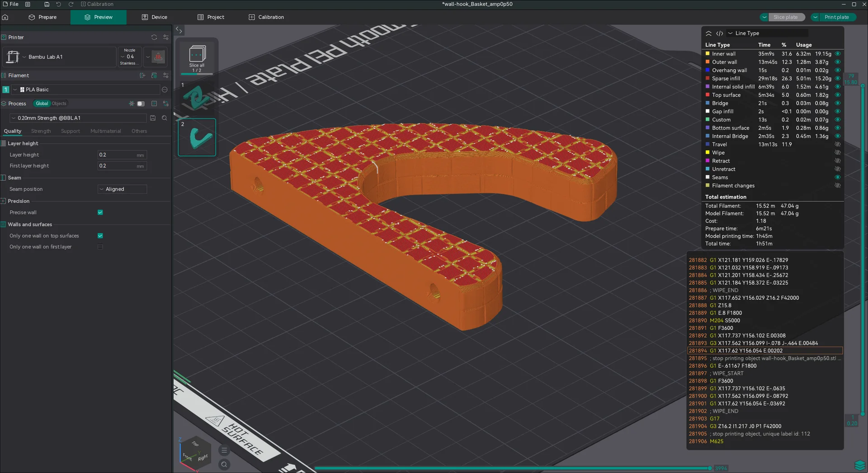
Task: Click the home icon in the top bar
Action: coord(5,17)
